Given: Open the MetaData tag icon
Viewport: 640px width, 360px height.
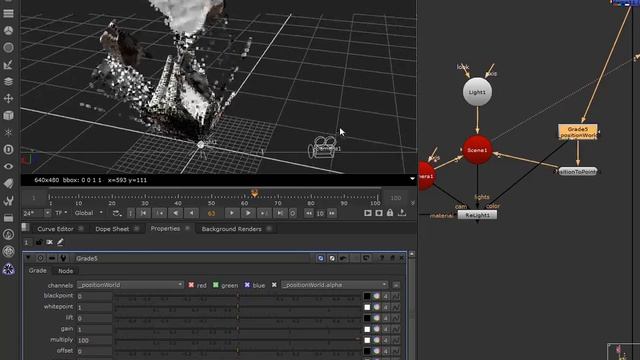Looking at the screenshot, I should (8, 184).
